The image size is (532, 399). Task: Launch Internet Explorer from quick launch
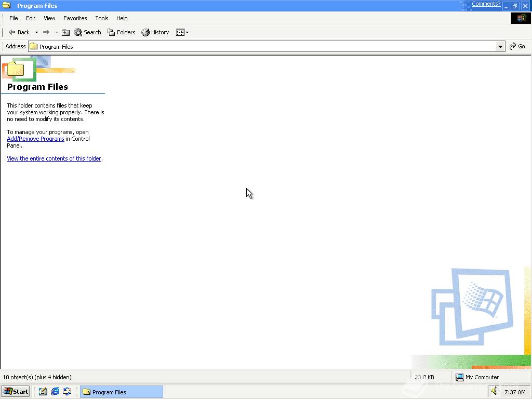[55, 392]
